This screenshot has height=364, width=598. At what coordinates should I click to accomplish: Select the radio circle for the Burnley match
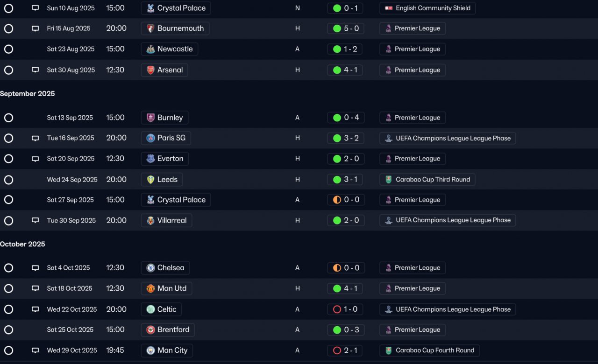click(x=8, y=118)
